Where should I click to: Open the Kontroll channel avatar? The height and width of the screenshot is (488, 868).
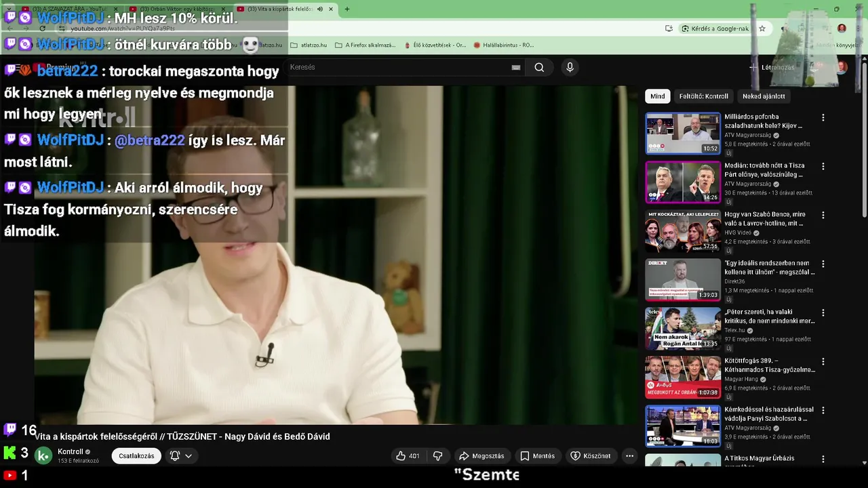43,456
